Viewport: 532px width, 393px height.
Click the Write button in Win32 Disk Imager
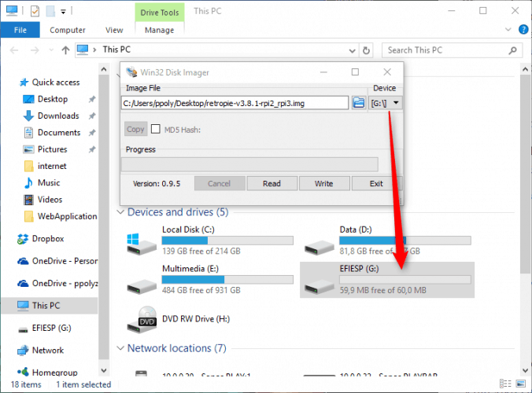coord(324,184)
